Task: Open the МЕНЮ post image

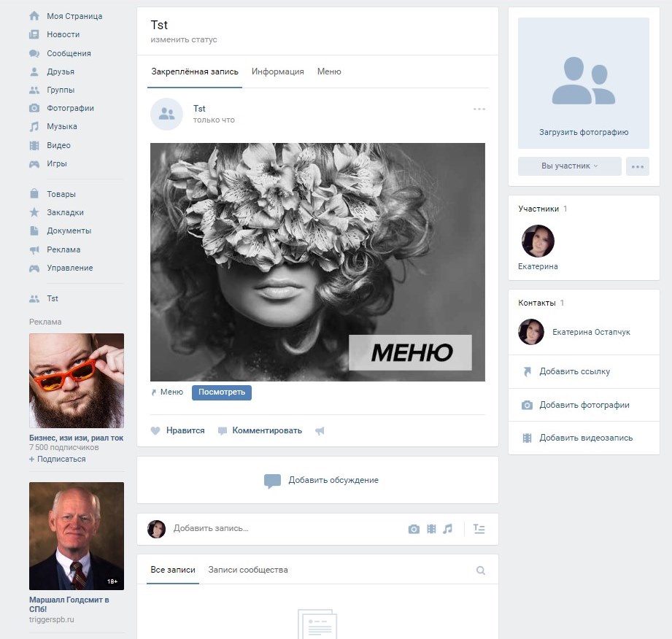Action: point(317,263)
